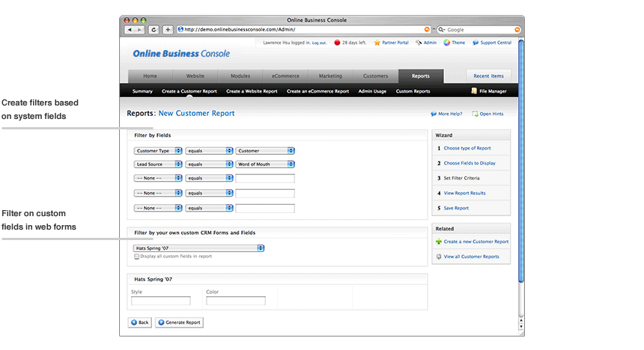Image resolution: width=644 pixels, height=350 pixels.
Task: Click the Partner Portal star icon
Action: (377, 43)
